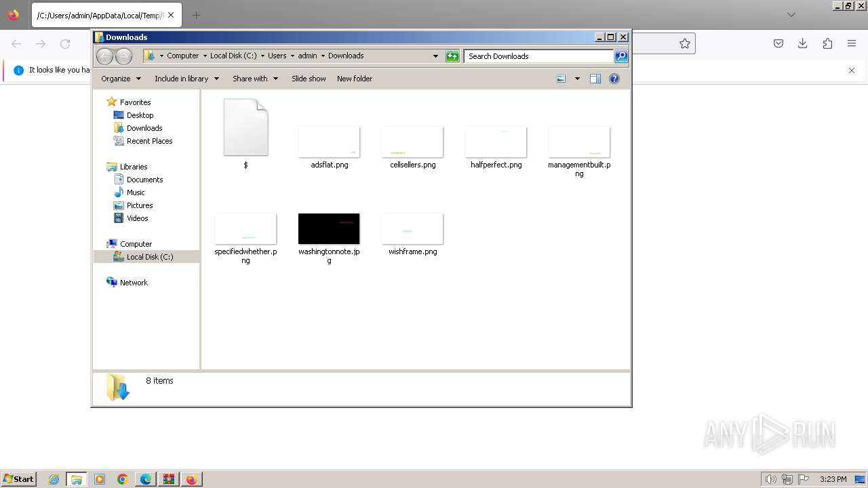Click the Action Center flag icon
The height and width of the screenshot is (488, 868).
(804, 479)
